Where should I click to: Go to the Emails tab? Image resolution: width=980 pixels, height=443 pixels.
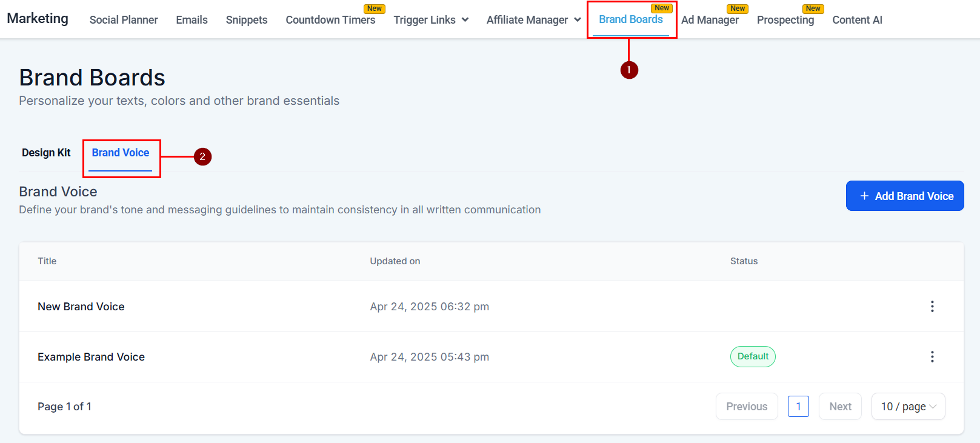coord(192,20)
